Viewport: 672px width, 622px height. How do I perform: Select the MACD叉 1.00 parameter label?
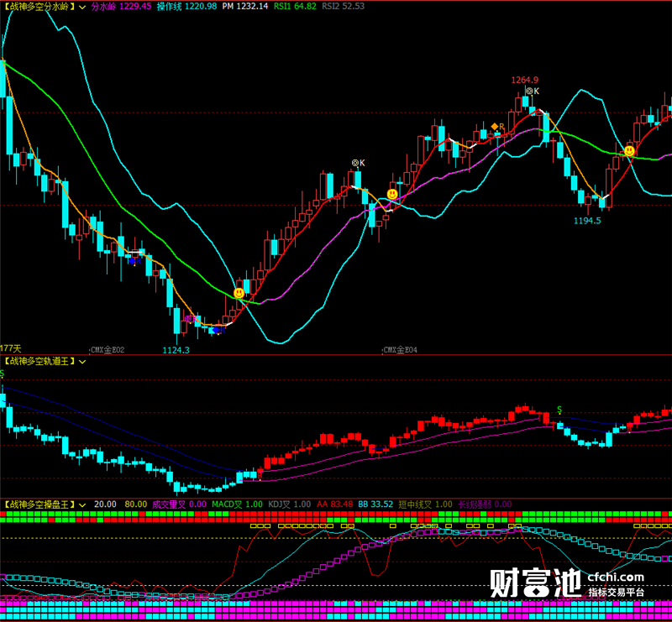pyautogui.click(x=237, y=504)
